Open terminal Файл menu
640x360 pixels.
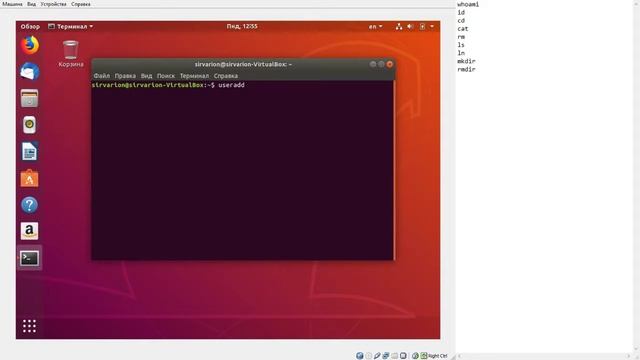pos(102,76)
